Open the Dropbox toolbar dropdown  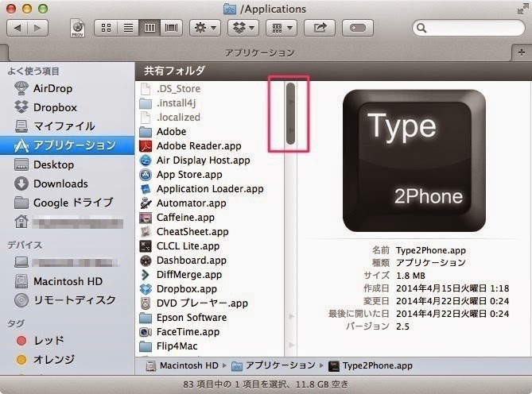243,28
